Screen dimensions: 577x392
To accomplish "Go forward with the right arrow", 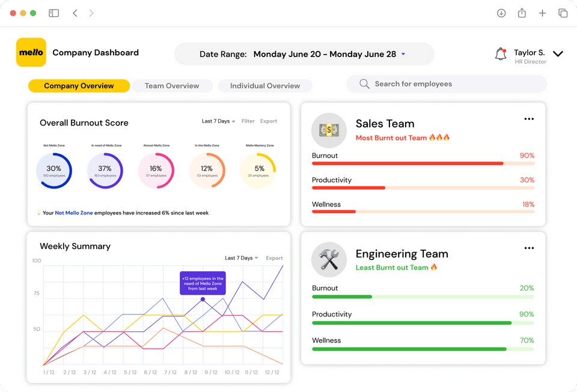I will [91, 13].
